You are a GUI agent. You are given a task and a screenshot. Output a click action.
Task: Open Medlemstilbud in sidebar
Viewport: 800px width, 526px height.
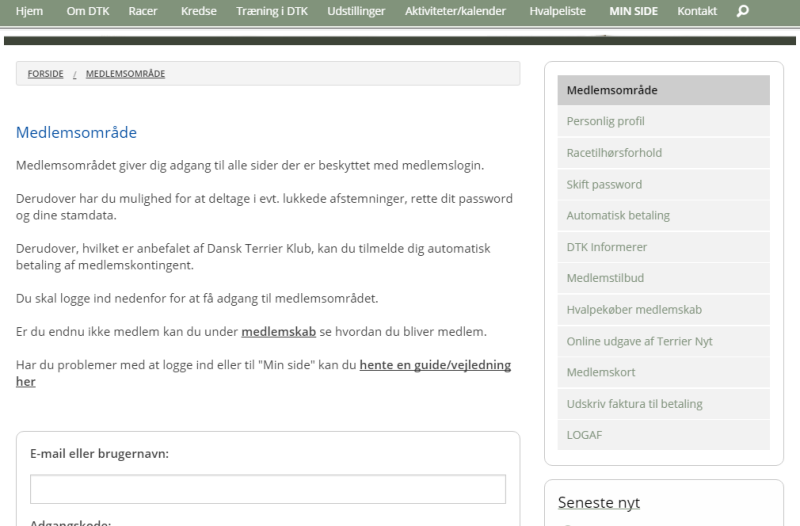click(663, 279)
